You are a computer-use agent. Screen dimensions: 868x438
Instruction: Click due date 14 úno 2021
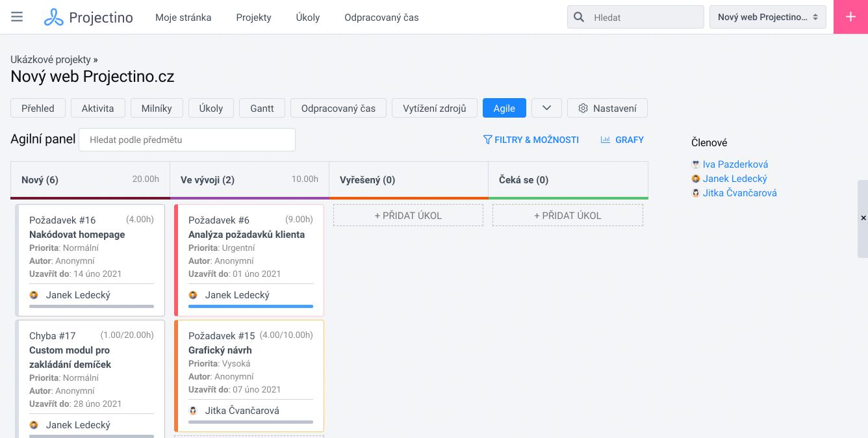coord(97,274)
